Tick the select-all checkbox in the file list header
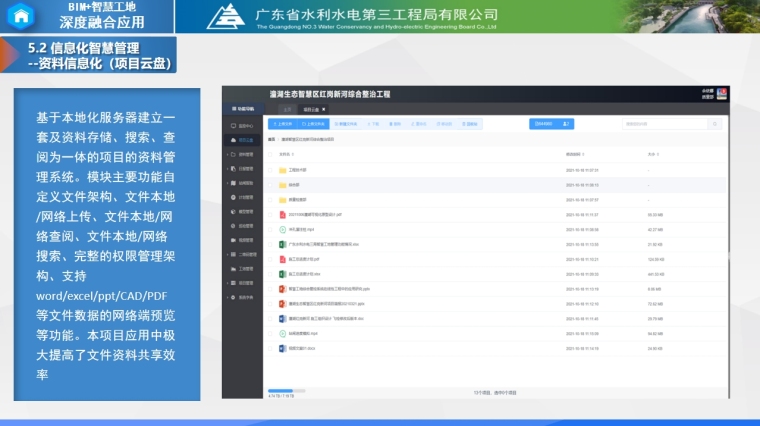 pos(270,154)
